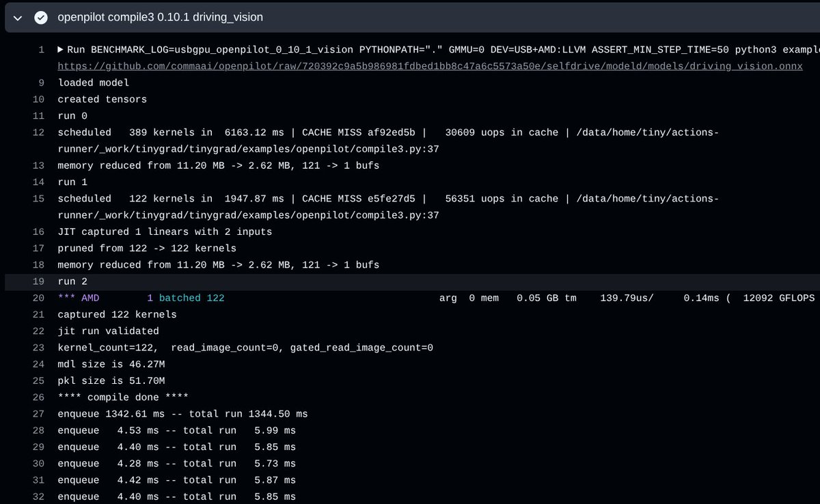Expand the Run BENCHMARK_LOG command triangle
This screenshot has width=820, height=504.
pyautogui.click(x=60, y=50)
